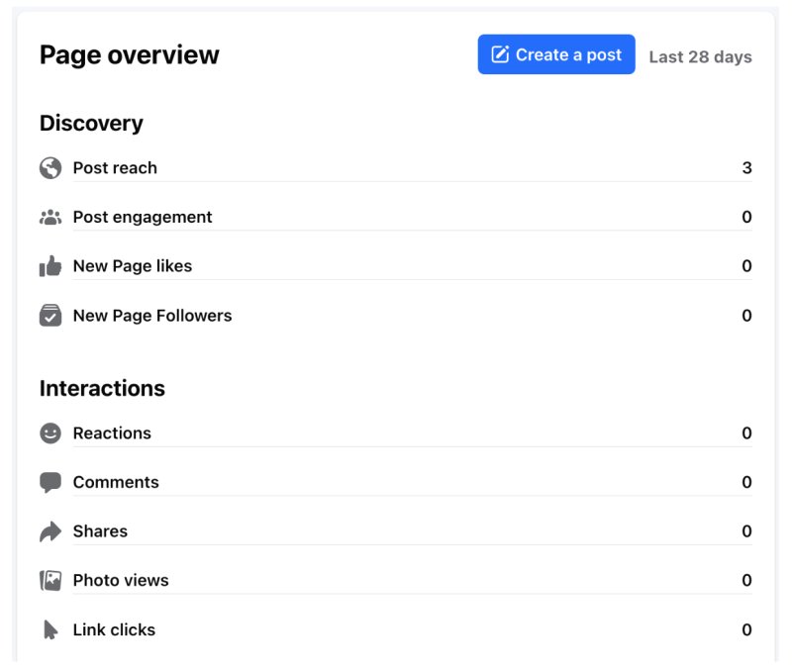Select the New Page likes label
This screenshot has width=792, height=672.
pos(133,266)
